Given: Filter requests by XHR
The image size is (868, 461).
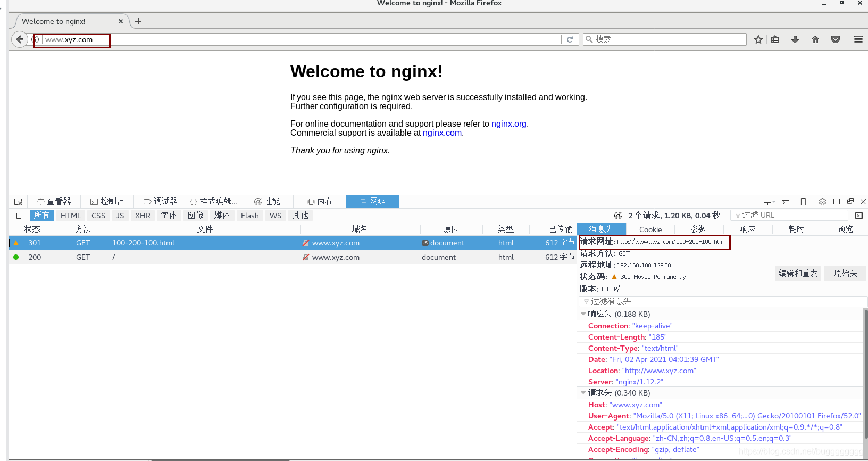Looking at the screenshot, I should point(143,216).
